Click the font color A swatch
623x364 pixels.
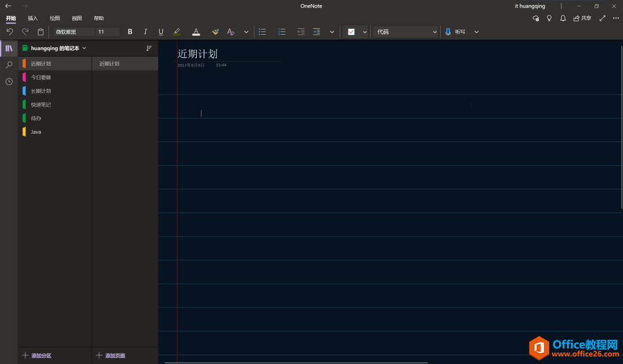pos(196,32)
